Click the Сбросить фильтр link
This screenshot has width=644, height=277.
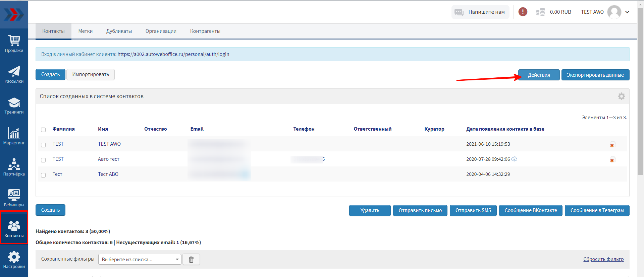(603, 259)
